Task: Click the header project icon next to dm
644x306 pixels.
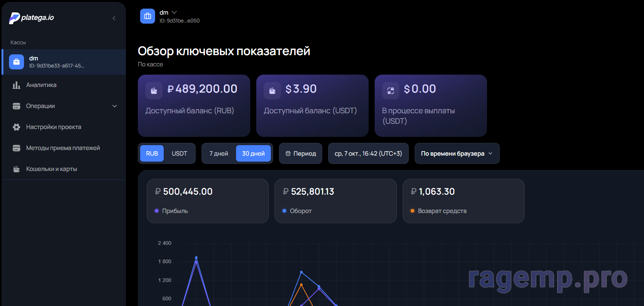Action: 148,16
